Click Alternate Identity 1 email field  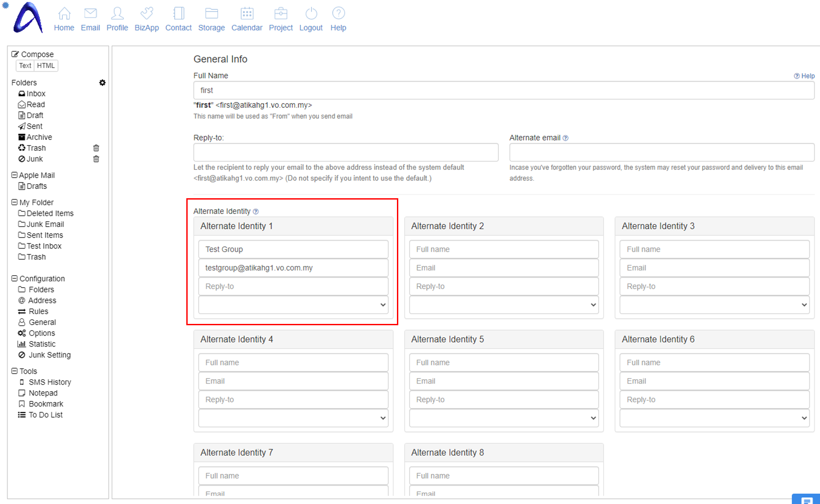pos(293,268)
